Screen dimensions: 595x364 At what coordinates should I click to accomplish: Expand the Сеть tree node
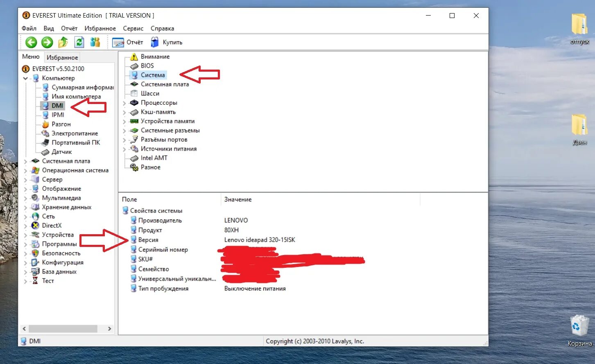tap(25, 217)
